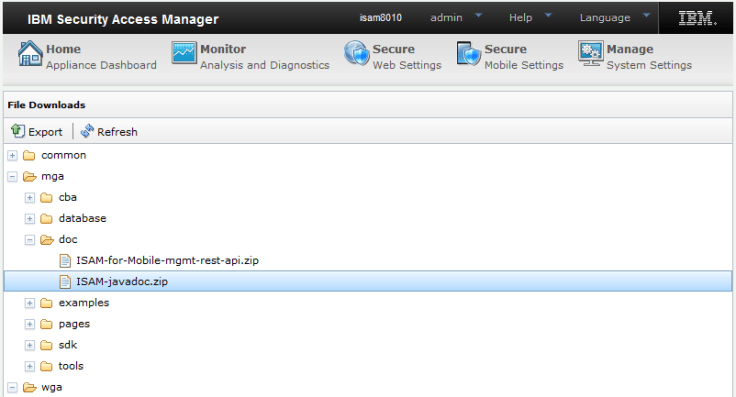The height and width of the screenshot is (397, 736).
Task: Open the Secure Mobile Settings menu
Action: point(510,56)
